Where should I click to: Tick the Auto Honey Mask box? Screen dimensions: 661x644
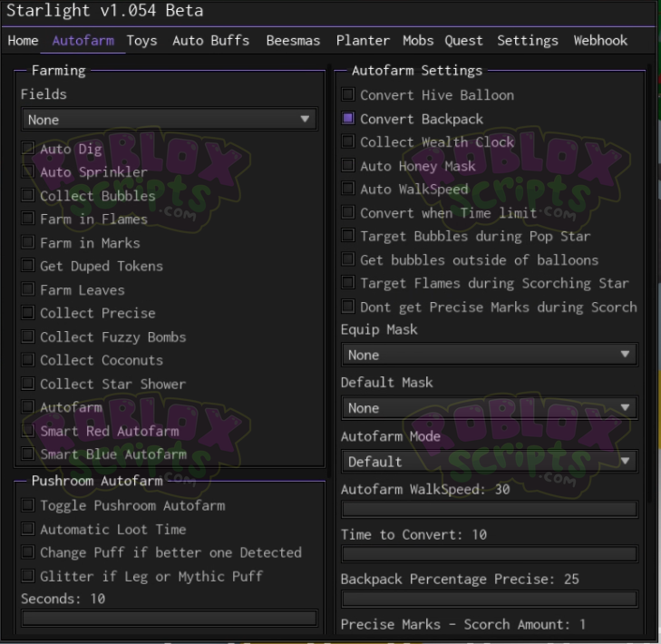(x=348, y=166)
